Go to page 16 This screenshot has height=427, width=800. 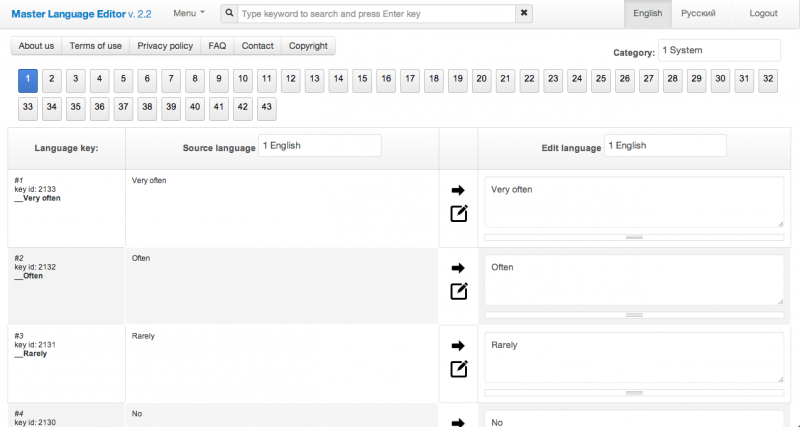386,81
